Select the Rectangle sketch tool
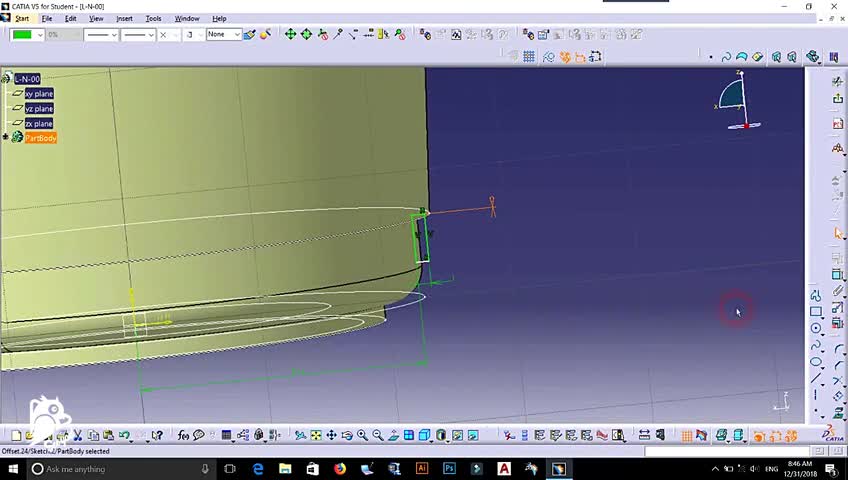The width and height of the screenshot is (848, 480). pyautogui.click(x=816, y=312)
